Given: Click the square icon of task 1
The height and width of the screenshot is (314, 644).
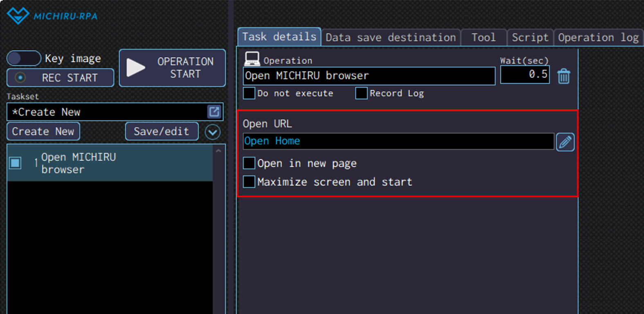Looking at the screenshot, I should pyautogui.click(x=16, y=163).
